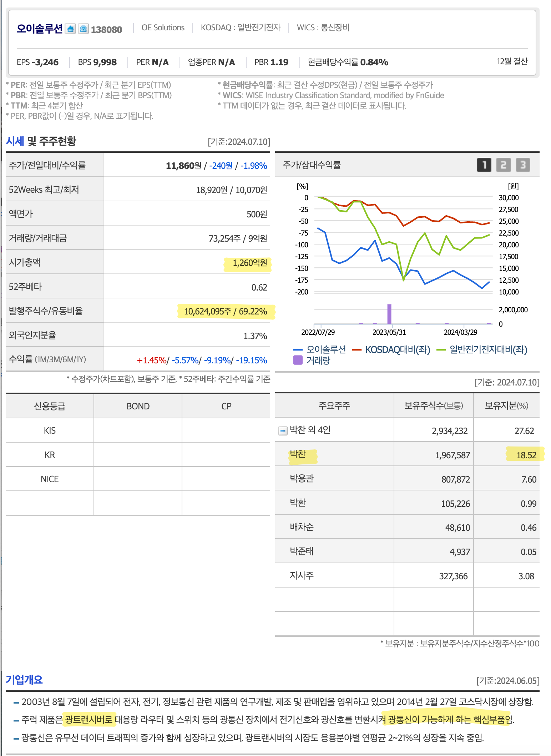Switch chart to tab 3
The width and height of the screenshot is (551, 756).
(523, 165)
